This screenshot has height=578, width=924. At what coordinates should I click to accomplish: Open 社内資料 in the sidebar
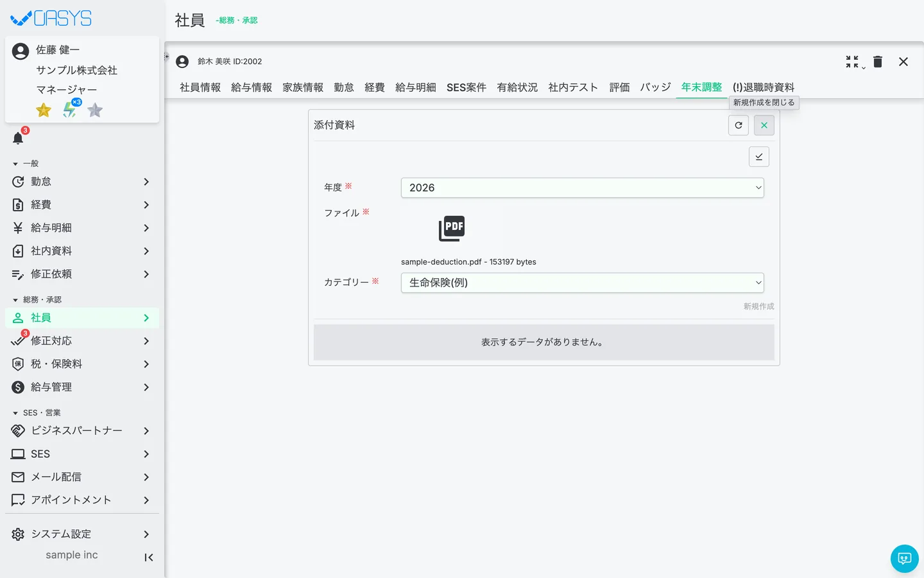(82, 251)
